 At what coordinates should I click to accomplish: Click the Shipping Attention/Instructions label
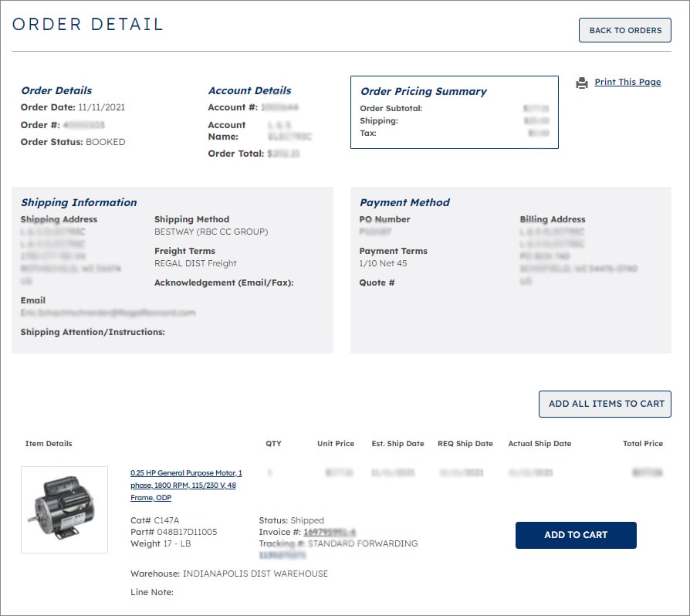click(93, 332)
